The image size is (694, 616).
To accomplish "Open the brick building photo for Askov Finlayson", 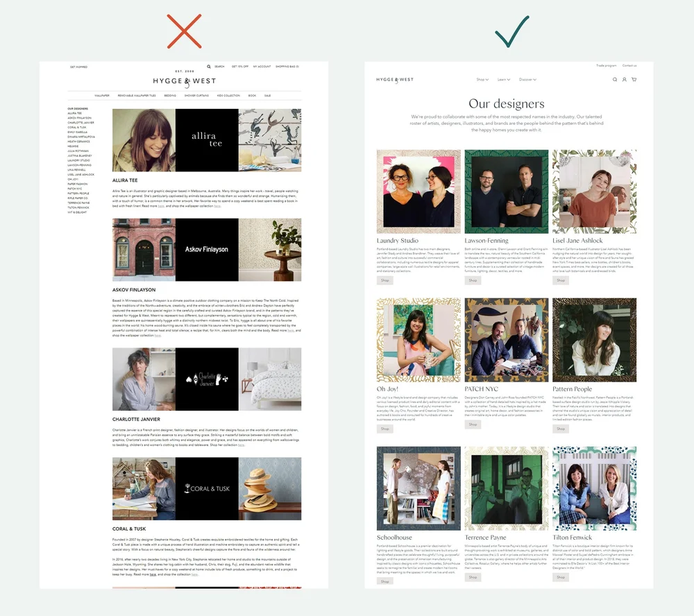I will coord(144,250).
